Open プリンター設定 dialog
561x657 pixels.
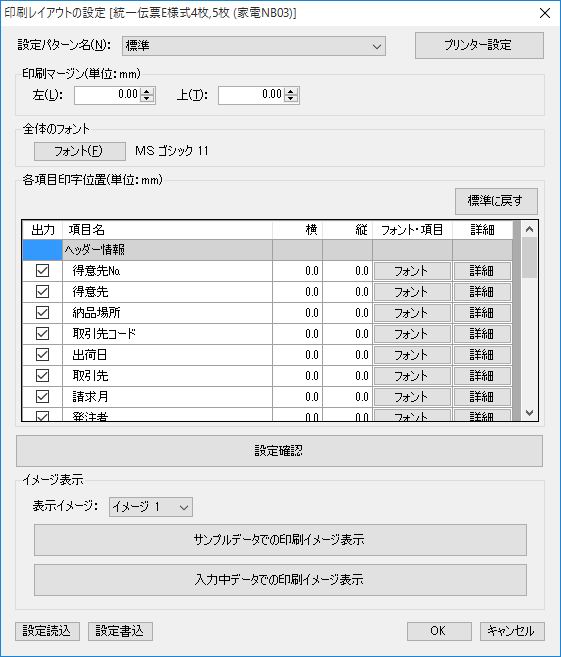pos(479,45)
